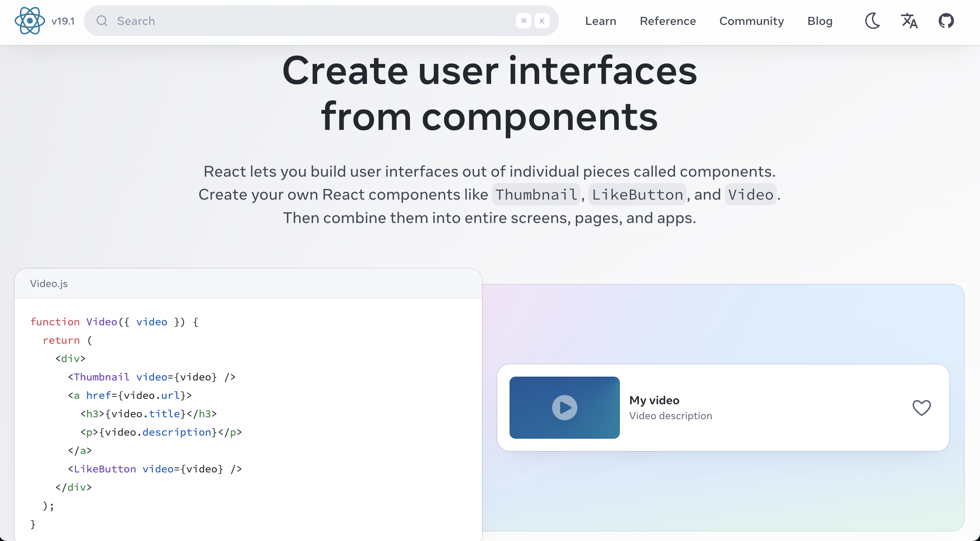Click the React logo icon
Image resolution: width=980 pixels, height=541 pixels.
29,21
